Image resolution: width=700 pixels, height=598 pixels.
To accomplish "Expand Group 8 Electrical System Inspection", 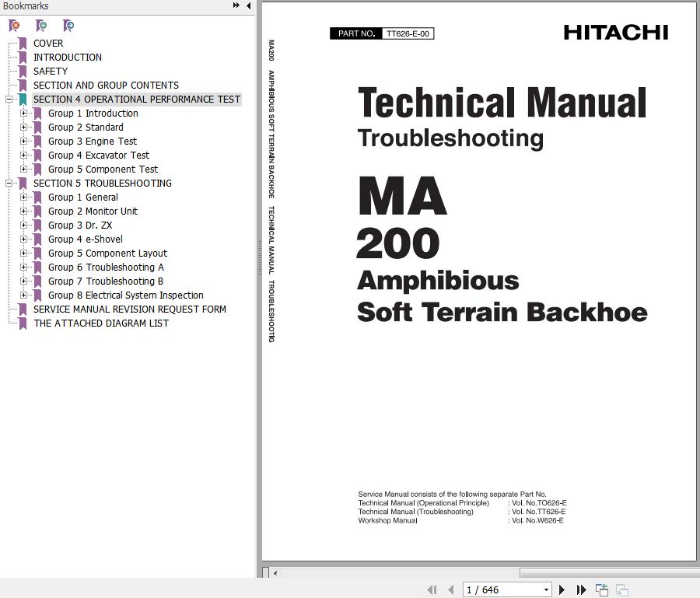I will tap(23, 295).
